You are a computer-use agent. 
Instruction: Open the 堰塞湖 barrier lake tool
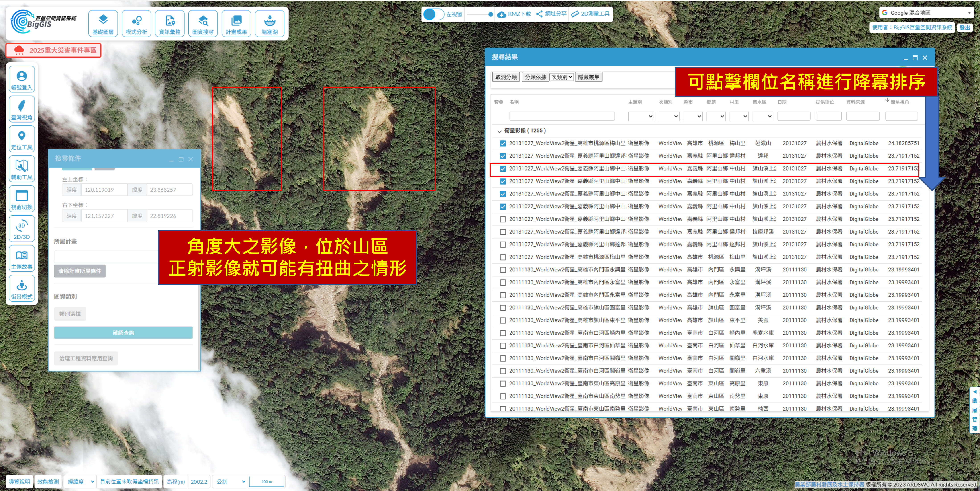point(269,24)
